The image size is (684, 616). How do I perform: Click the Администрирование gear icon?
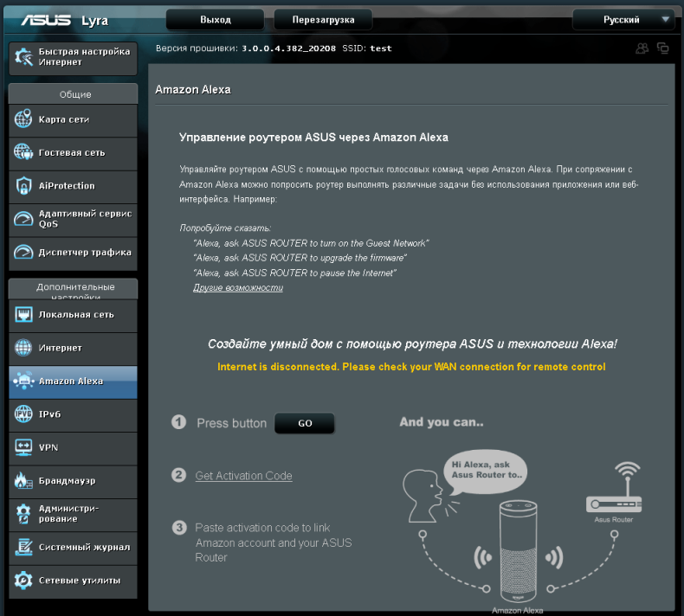pos(23,514)
